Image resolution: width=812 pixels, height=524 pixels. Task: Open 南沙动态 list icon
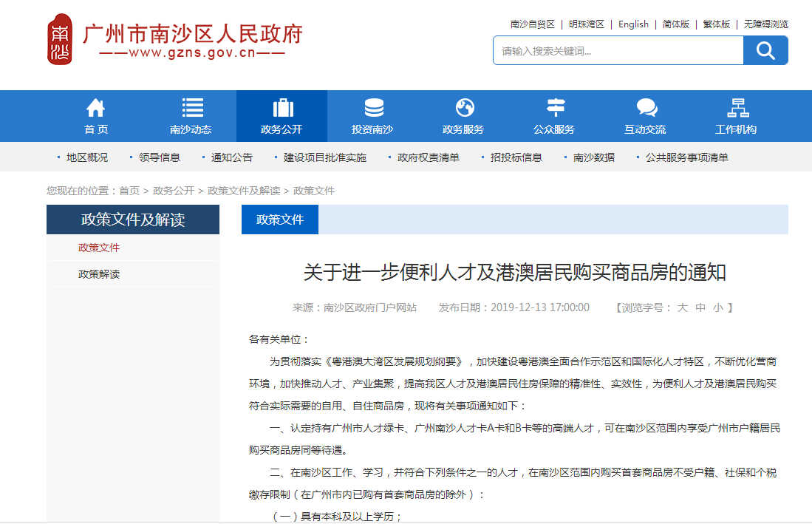[192, 108]
